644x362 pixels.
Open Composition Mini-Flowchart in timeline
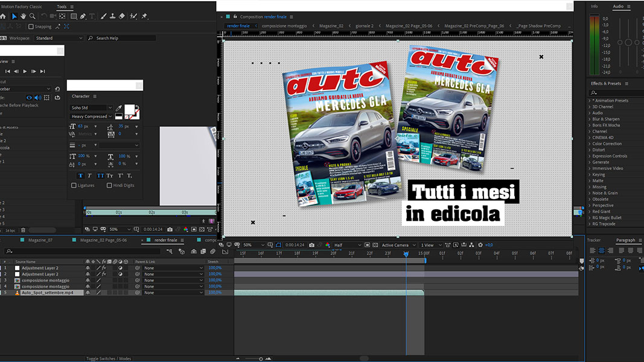click(169, 251)
